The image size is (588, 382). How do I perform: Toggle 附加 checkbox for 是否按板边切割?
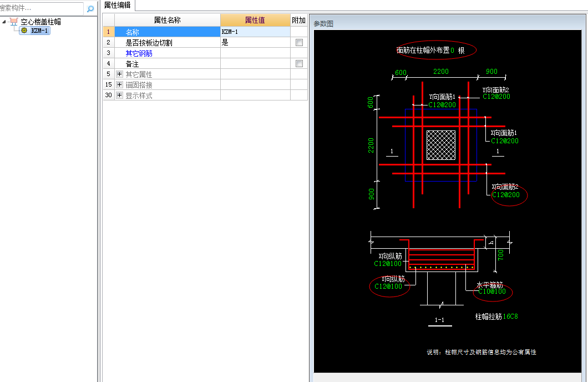pyautogui.click(x=299, y=42)
